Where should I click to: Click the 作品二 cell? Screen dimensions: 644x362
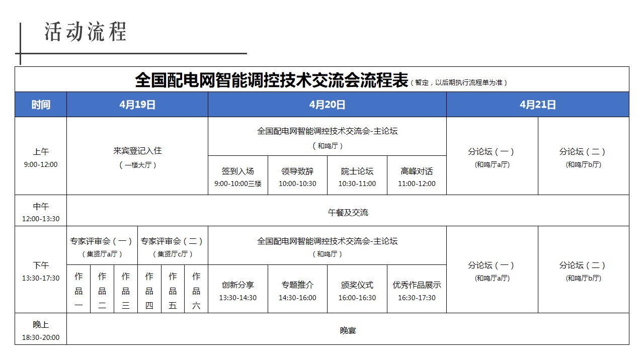click(x=102, y=289)
